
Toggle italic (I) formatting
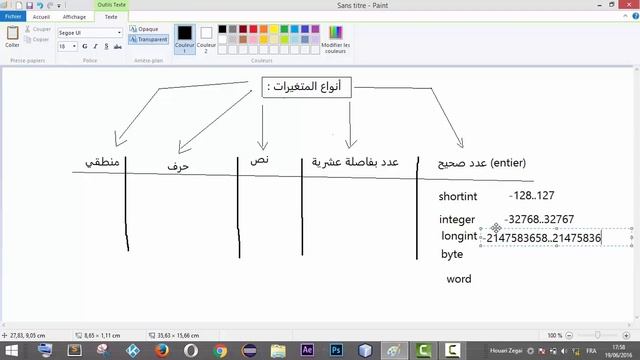pyautogui.click(x=96, y=46)
